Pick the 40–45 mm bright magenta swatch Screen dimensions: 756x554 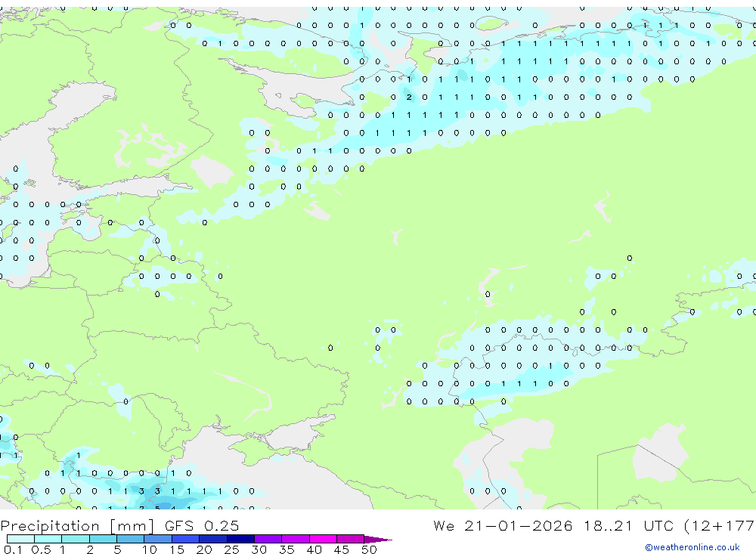[323, 539]
